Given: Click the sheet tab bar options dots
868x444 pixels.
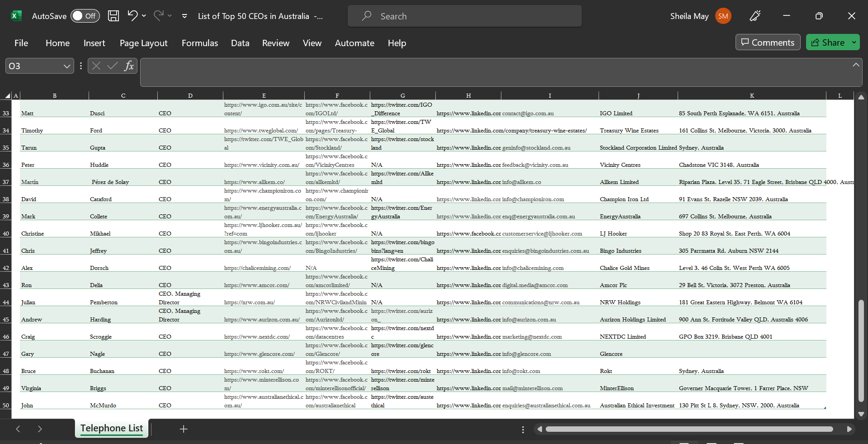Looking at the screenshot, I should [523, 430].
